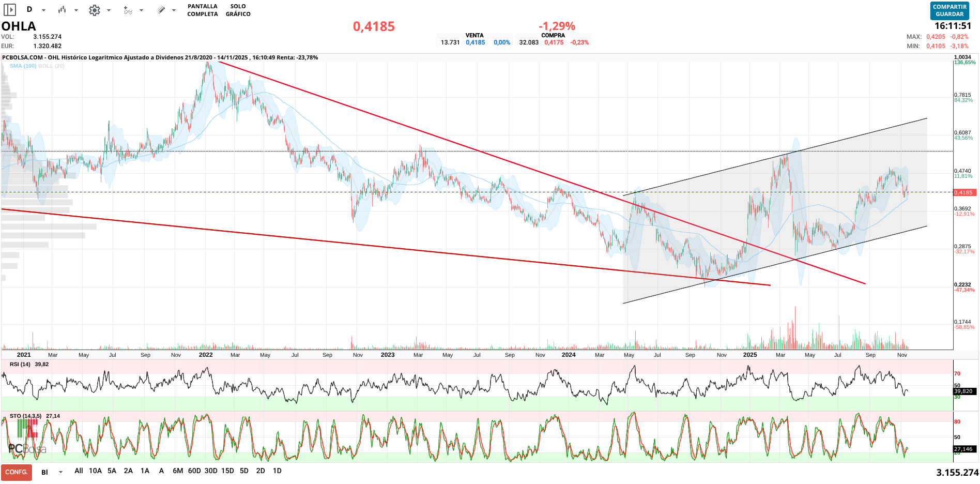Click the 1,0034 price axis label

click(x=962, y=57)
